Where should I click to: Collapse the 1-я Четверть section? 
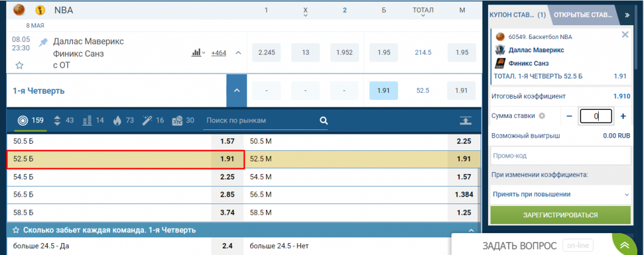[236, 90]
